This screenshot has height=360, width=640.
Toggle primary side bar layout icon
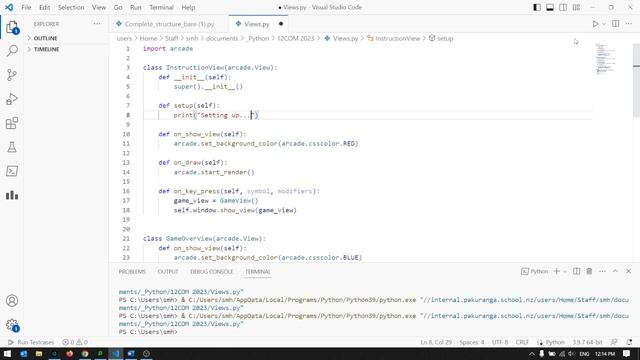click(x=537, y=7)
